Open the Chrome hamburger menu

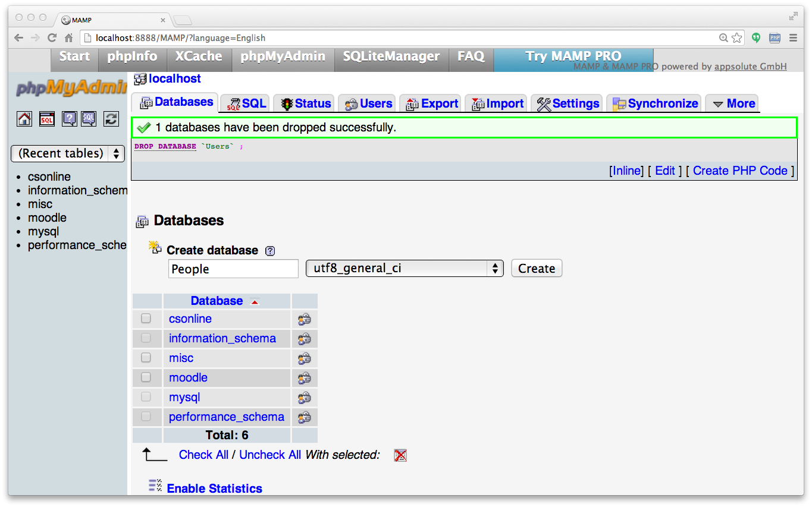click(793, 38)
